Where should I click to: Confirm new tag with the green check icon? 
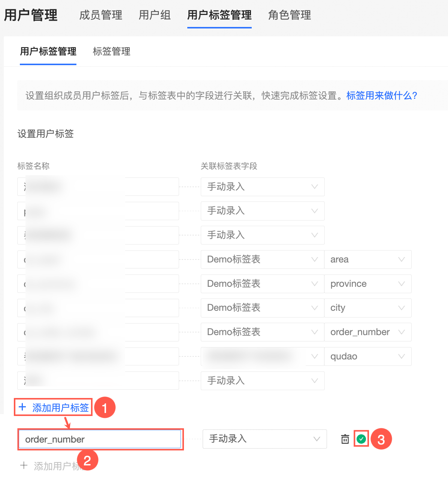coord(361,439)
